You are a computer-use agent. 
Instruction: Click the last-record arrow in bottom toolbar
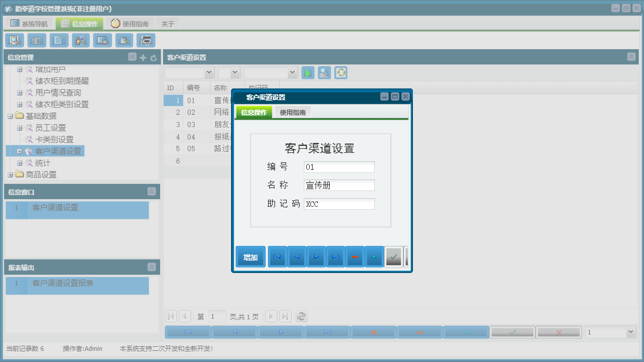[x=327, y=332]
